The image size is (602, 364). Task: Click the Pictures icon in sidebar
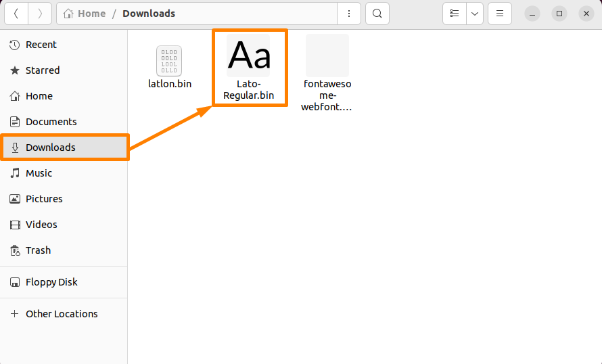(x=15, y=199)
